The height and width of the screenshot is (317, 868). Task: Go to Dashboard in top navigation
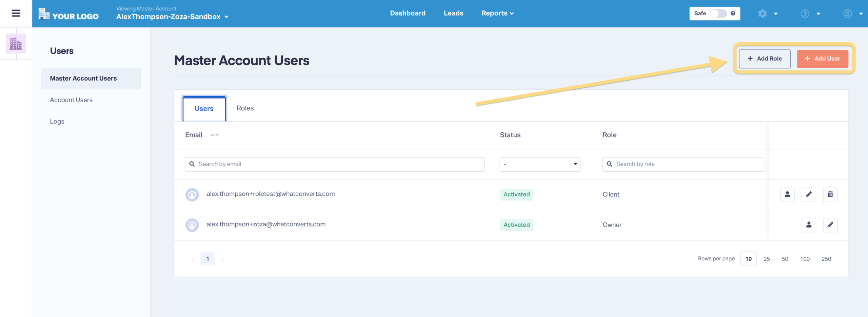coord(408,13)
